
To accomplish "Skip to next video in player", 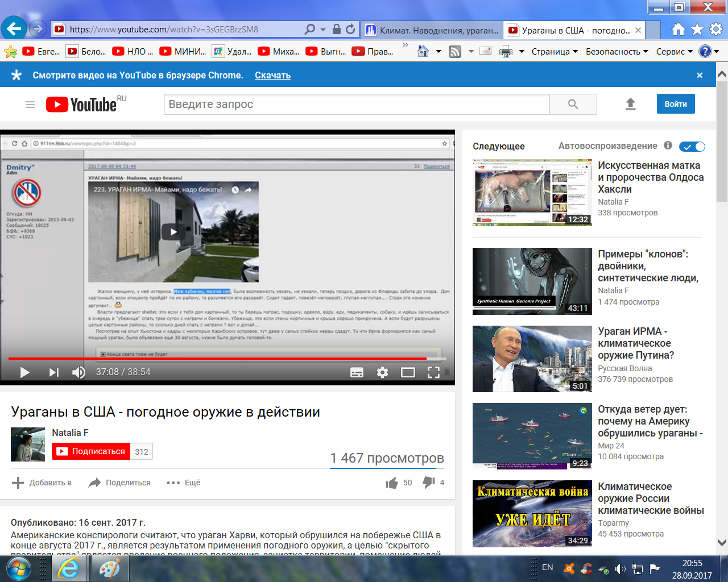I will click(x=54, y=372).
